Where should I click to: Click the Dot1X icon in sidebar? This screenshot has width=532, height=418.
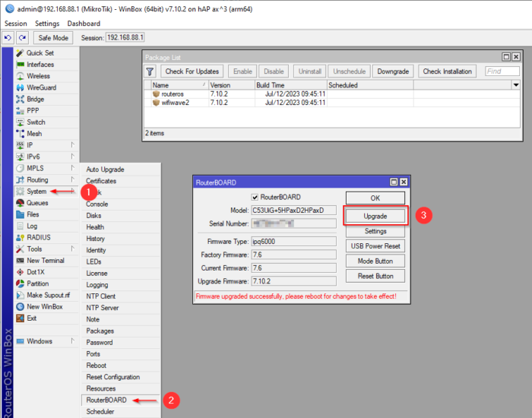tap(21, 272)
